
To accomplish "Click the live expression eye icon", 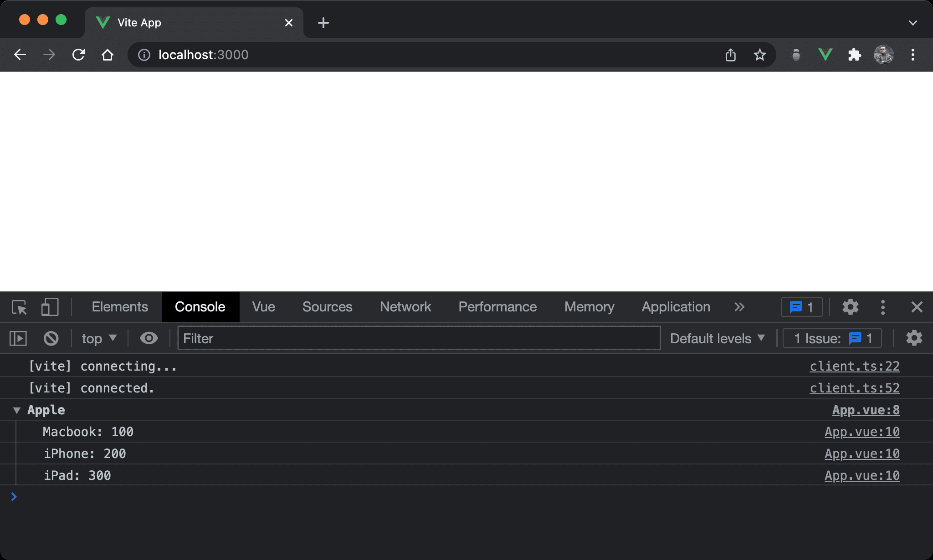I will click(x=149, y=338).
